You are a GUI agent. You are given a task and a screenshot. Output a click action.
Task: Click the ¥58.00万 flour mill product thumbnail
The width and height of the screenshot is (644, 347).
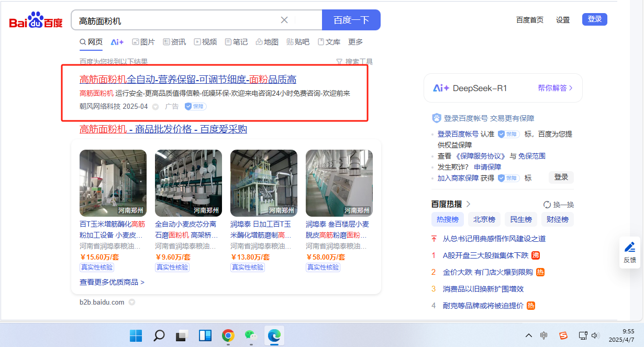click(x=339, y=183)
